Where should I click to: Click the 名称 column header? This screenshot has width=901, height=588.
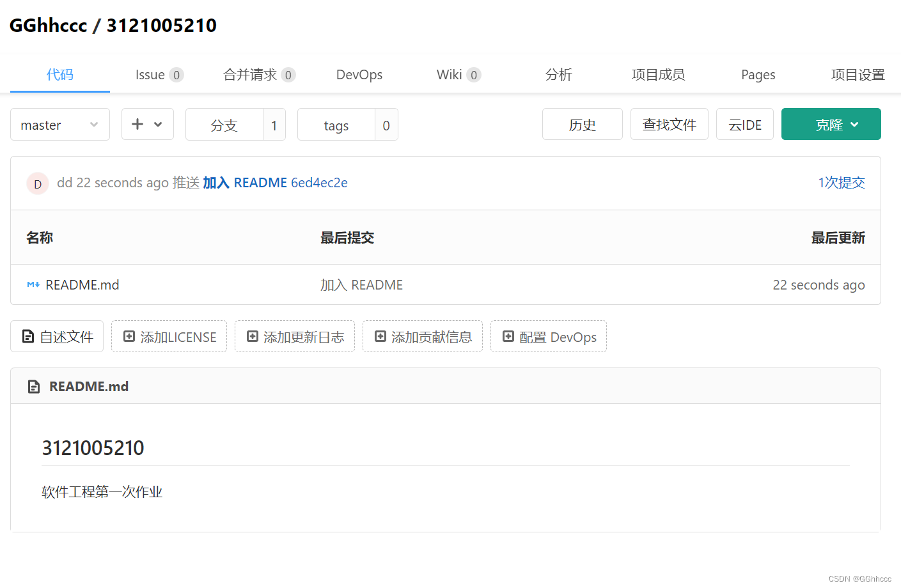point(40,238)
